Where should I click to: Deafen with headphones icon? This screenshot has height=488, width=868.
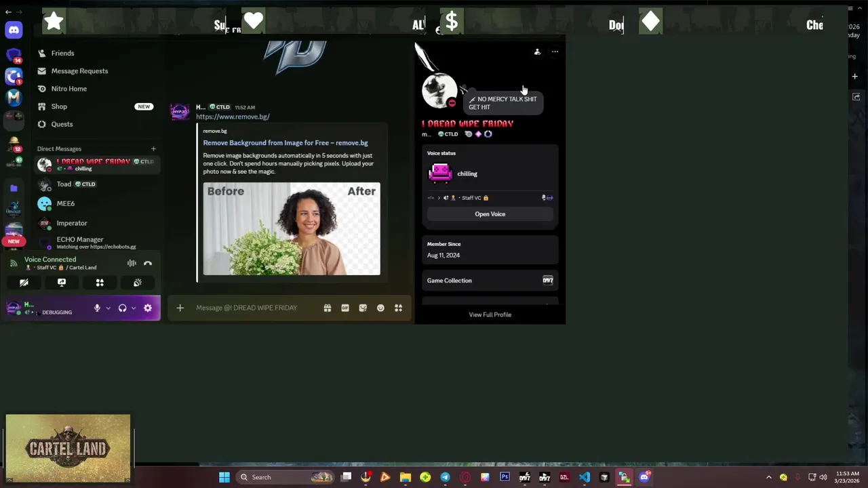pyautogui.click(x=122, y=308)
